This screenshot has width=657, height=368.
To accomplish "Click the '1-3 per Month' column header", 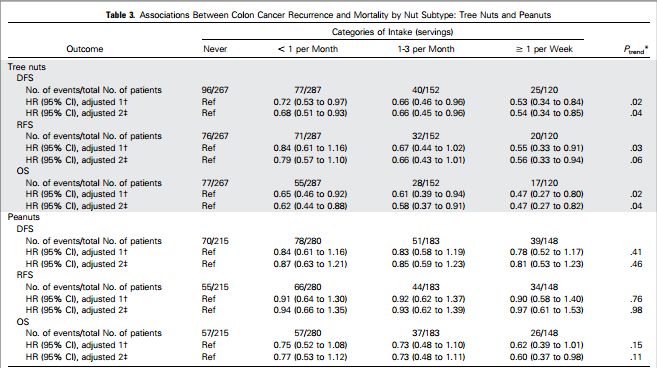I will click(426, 49).
